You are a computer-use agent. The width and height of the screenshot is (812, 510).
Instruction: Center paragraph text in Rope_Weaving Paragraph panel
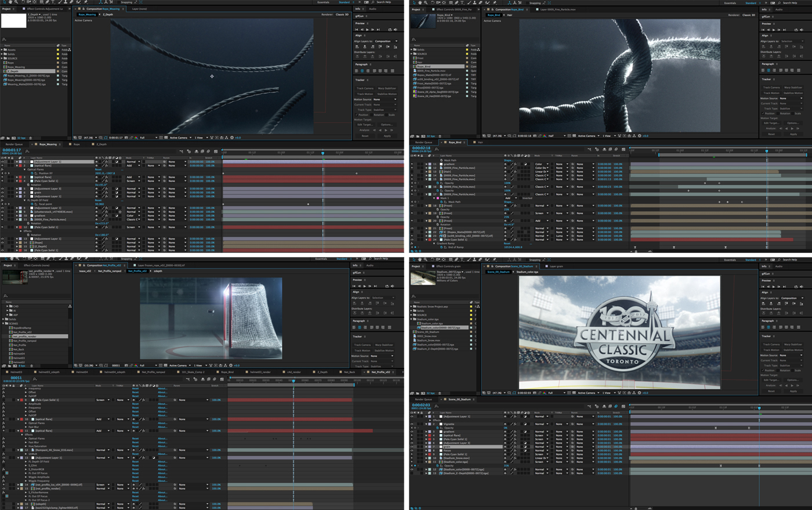(362, 71)
